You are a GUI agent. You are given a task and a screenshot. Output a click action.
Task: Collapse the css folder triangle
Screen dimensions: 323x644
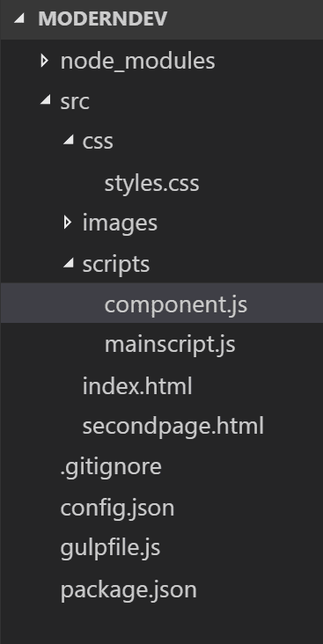[69, 140]
